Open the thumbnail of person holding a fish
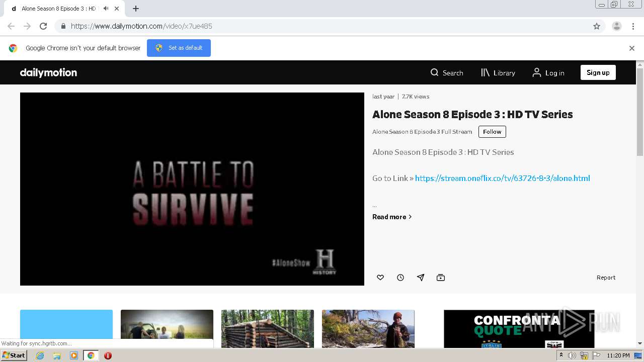Viewport: 644px width, 362px height. tap(368, 329)
